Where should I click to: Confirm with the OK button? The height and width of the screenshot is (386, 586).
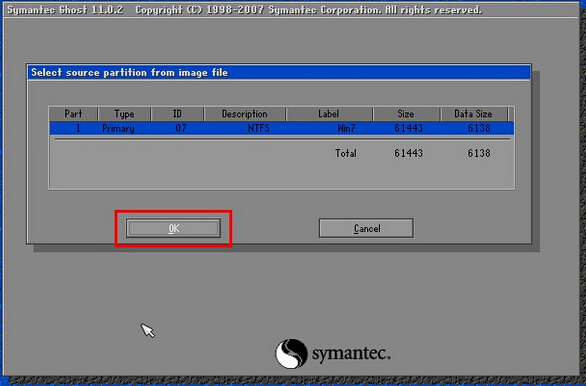(173, 228)
